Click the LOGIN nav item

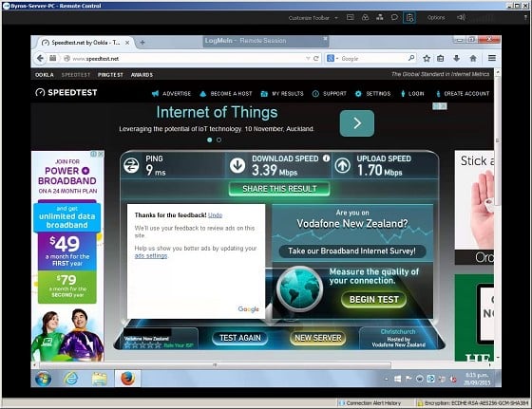(412, 94)
